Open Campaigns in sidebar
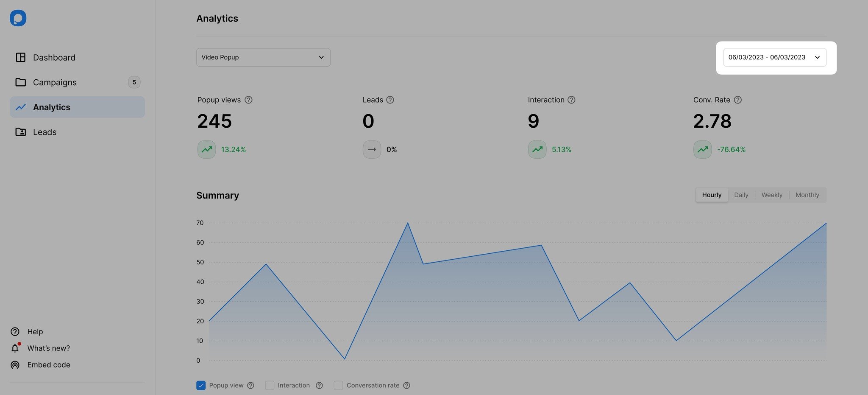The image size is (868, 395). [77, 82]
